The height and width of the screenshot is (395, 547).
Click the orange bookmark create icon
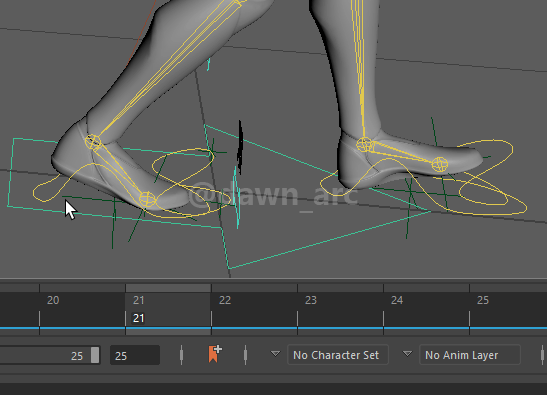tap(215, 354)
